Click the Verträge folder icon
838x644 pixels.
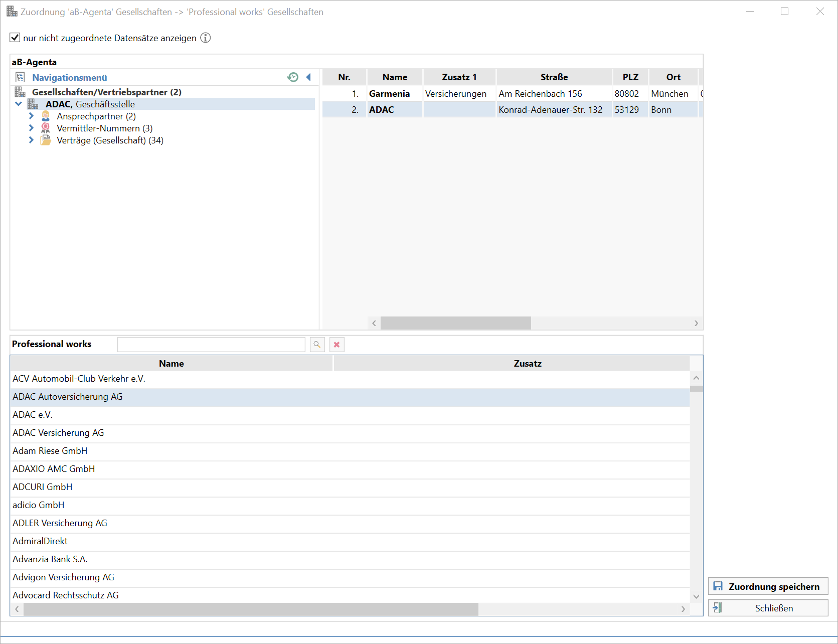click(x=46, y=140)
